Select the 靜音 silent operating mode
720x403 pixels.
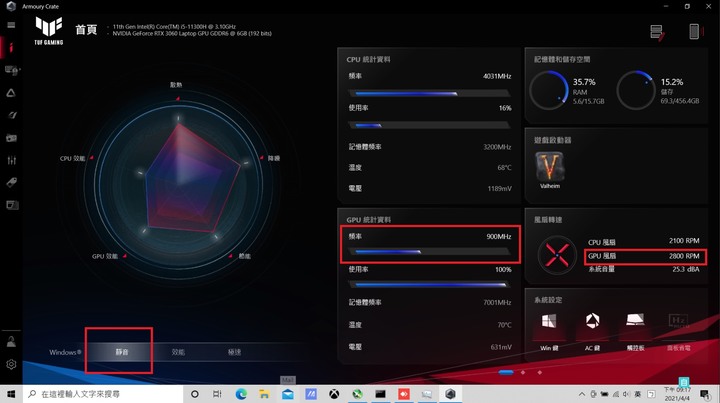coord(122,352)
